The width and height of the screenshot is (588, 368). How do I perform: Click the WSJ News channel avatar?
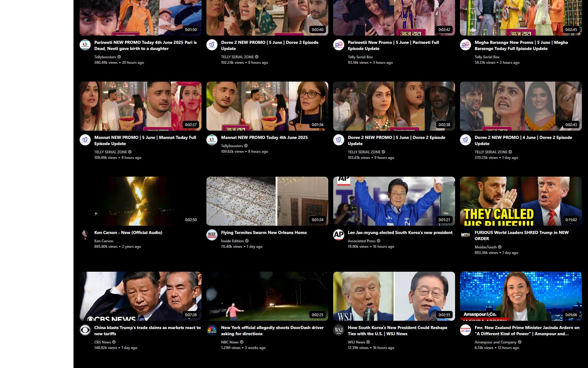pyautogui.click(x=339, y=330)
